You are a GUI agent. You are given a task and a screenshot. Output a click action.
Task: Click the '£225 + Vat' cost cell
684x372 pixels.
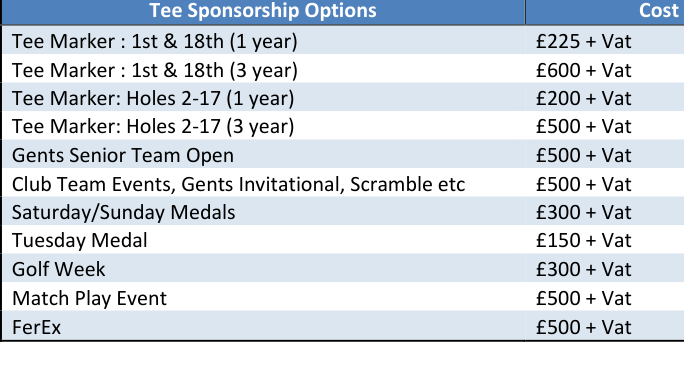coord(605,41)
